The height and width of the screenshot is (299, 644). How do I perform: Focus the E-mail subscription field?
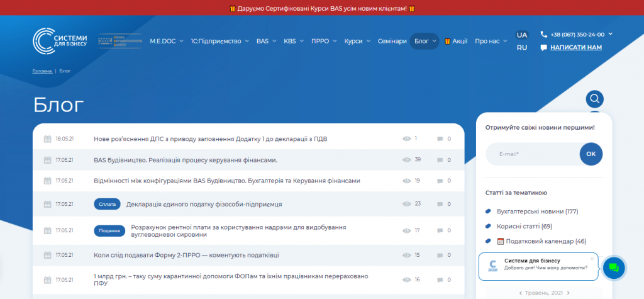(533, 154)
